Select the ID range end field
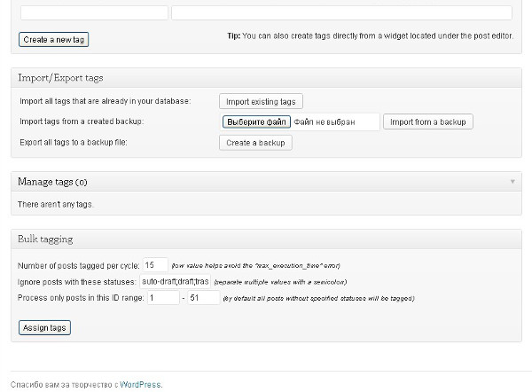The width and height of the screenshot is (532, 392). [x=204, y=298]
